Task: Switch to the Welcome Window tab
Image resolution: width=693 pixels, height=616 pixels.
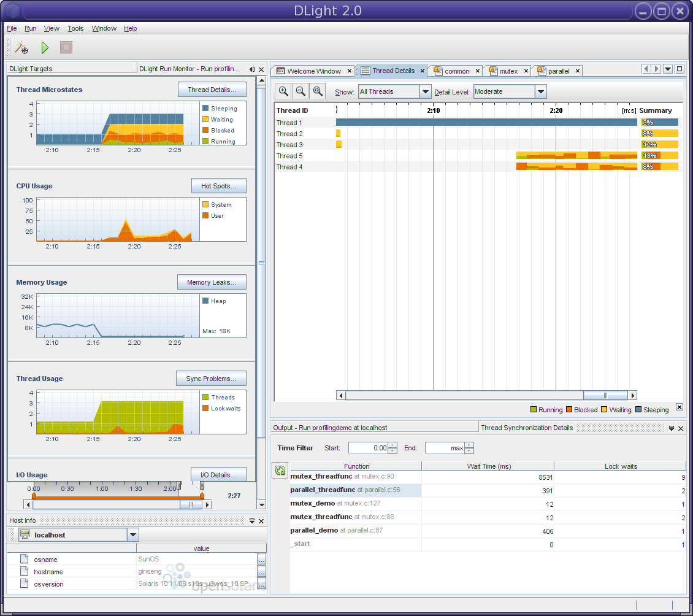Action: point(314,71)
